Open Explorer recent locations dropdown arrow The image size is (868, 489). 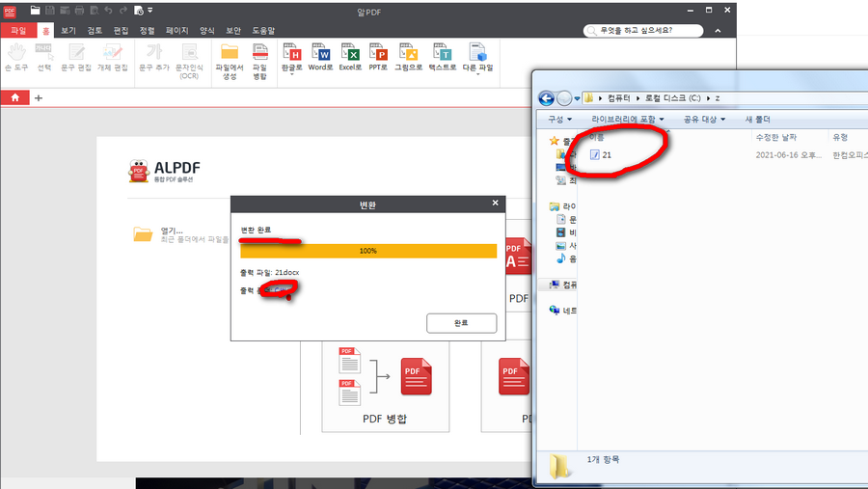(x=577, y=98)
